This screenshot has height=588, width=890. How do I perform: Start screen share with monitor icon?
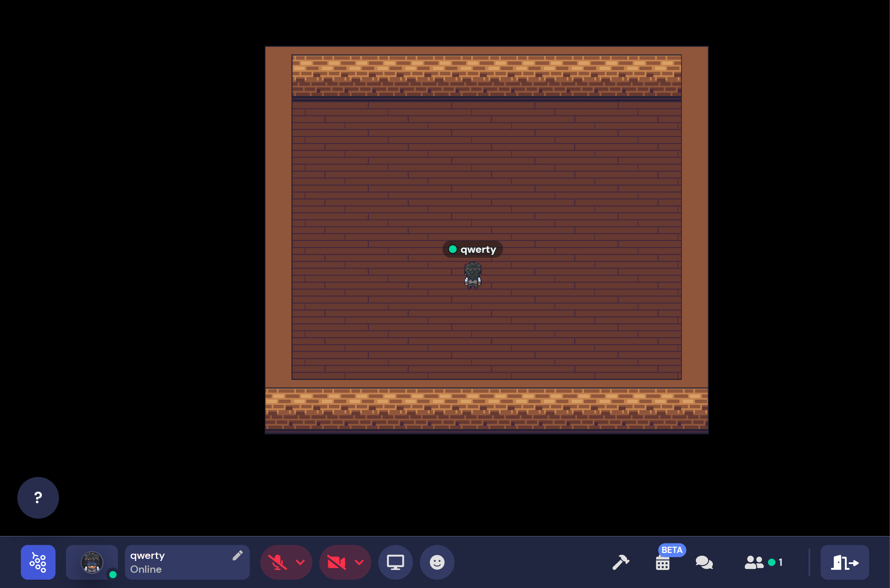pyautogui.click(x=395, y=562)
